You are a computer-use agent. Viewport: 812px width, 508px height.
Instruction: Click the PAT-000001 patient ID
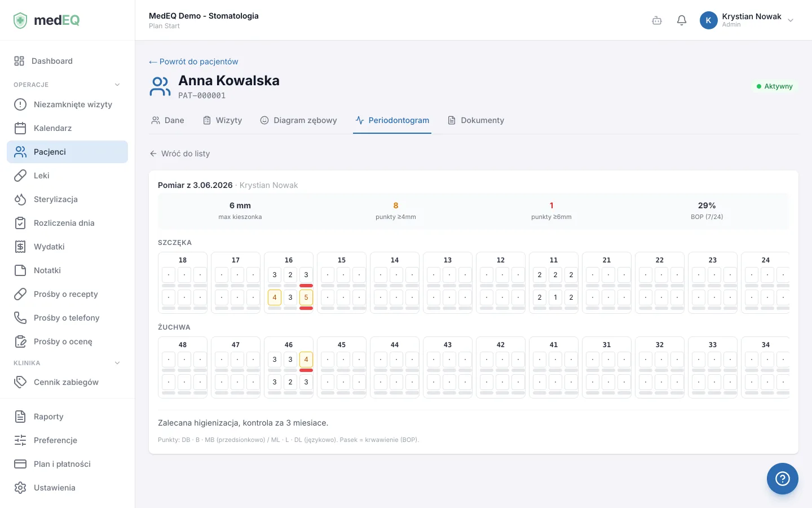coord(202,96)
